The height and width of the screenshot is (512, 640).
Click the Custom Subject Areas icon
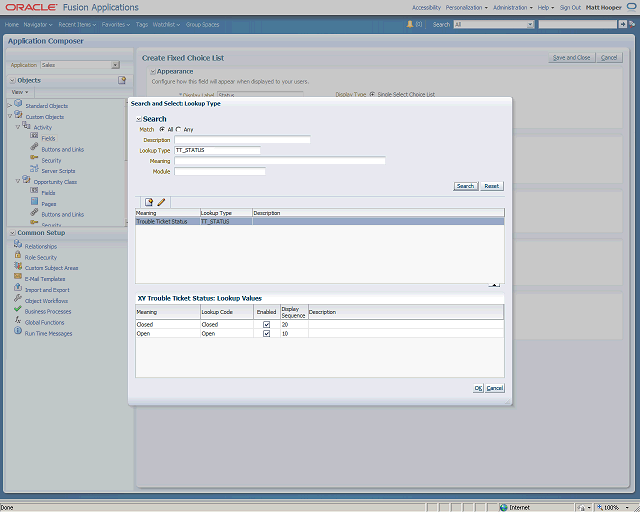point(18,266)
